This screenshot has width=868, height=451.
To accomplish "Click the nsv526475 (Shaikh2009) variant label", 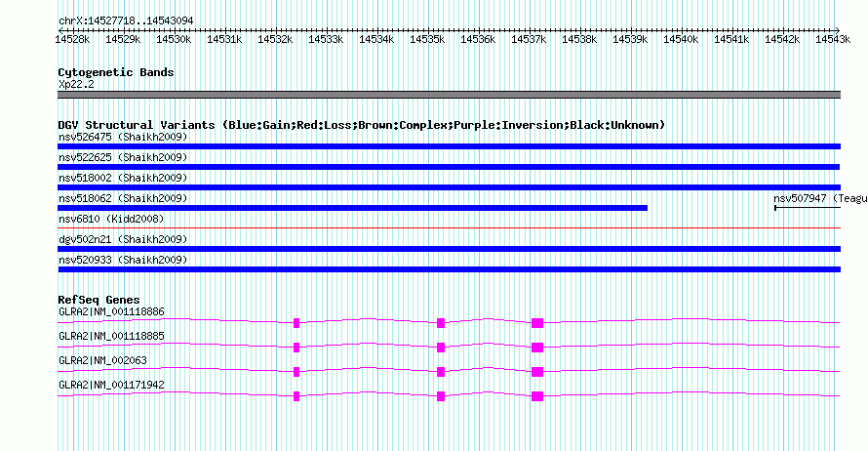I will (x=123, y=137).
